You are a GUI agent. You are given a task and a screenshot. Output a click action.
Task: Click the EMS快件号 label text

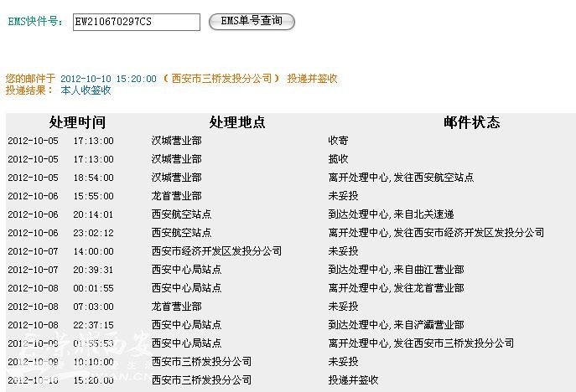pos(35,22)
